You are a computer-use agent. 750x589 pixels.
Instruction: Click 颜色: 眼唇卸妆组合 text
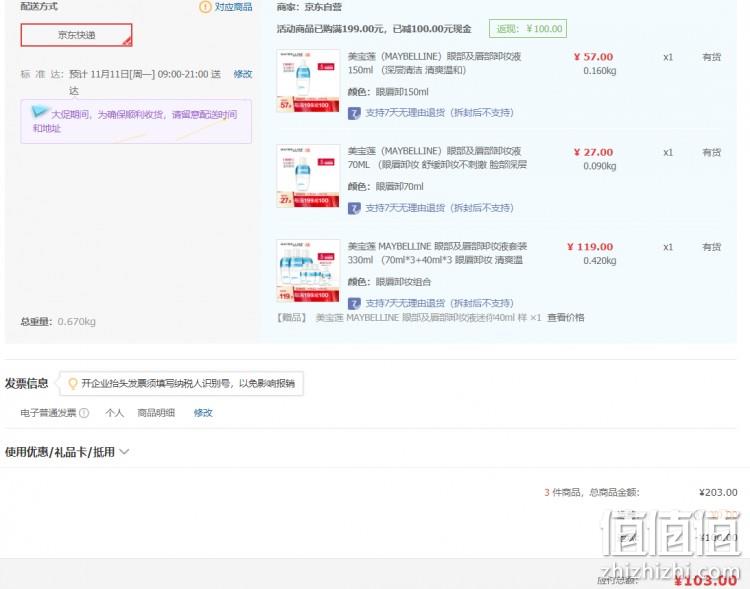(389, 282)
